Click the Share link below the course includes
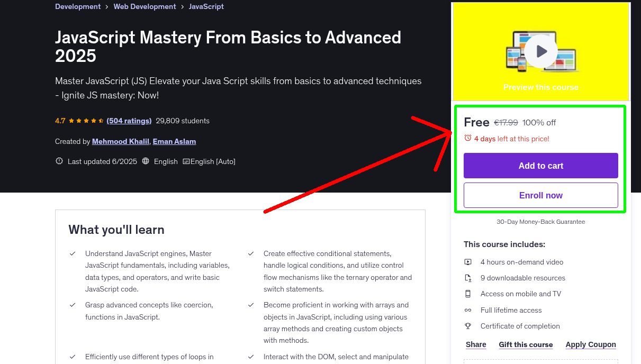The height and width of the screenshot is (364, 641). [475, 344]
